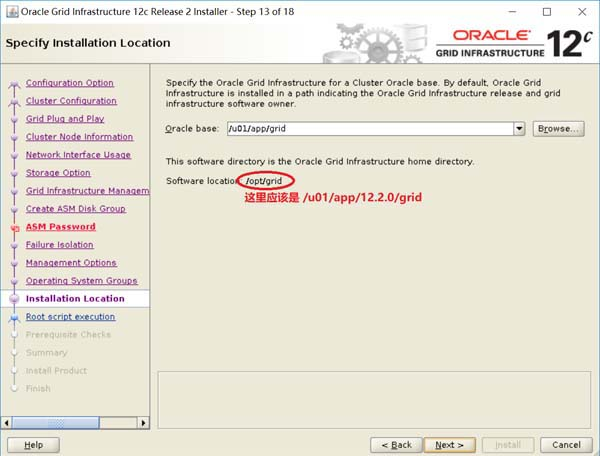Open Grid Plug and Play step
Screen dimensions: 600x456
(65, 119)
